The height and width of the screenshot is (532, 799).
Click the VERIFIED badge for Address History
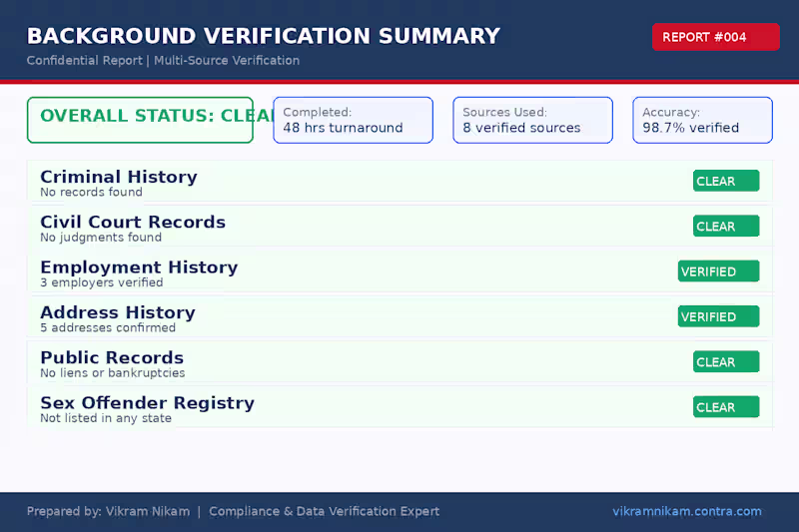click(718, 316)
